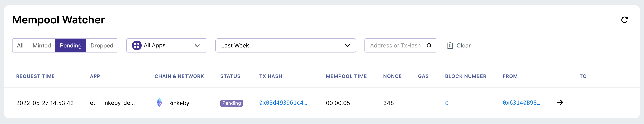Select the Pending filter tab
This screenshot has height=124, width=644.
(x=71, y=45)
